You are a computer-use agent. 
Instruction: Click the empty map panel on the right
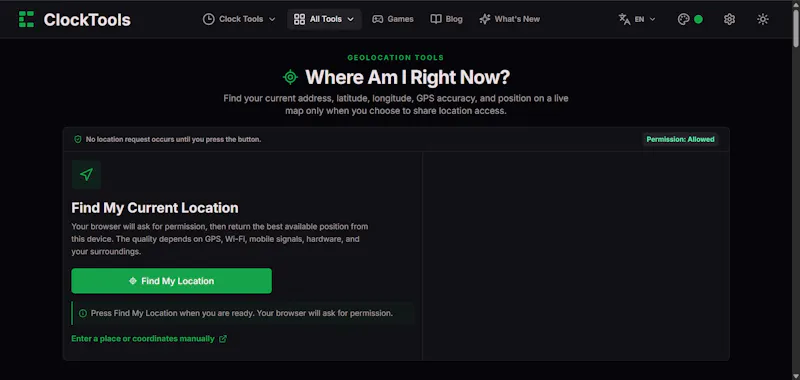(576, 256)
